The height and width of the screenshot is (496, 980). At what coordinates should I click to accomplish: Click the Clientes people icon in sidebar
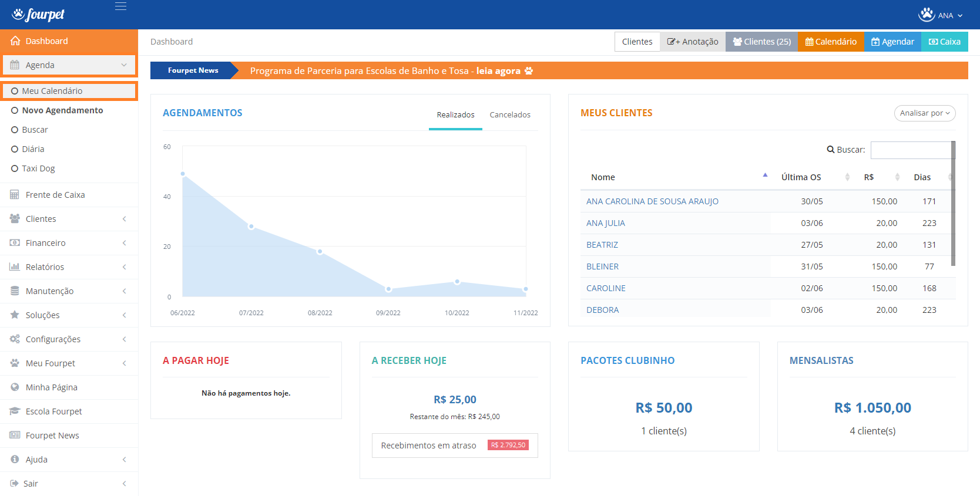pos(15,219)
